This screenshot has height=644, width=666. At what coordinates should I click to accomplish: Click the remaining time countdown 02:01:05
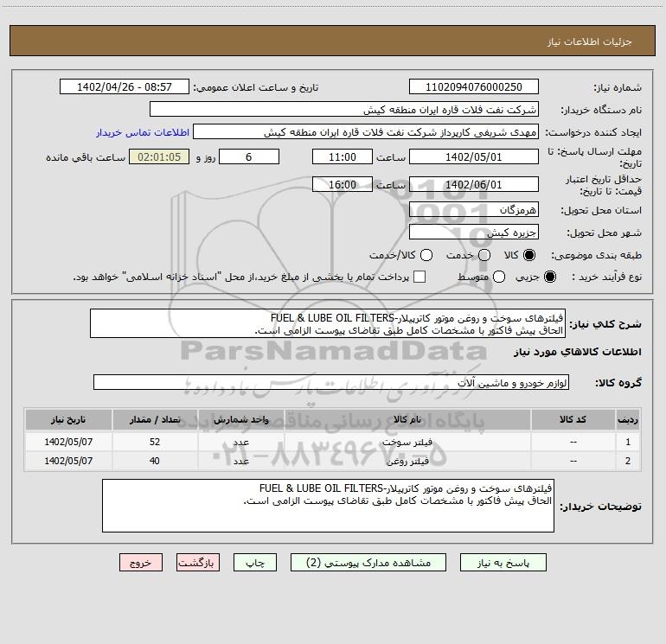pyautogui.click(x=159, y=156)
